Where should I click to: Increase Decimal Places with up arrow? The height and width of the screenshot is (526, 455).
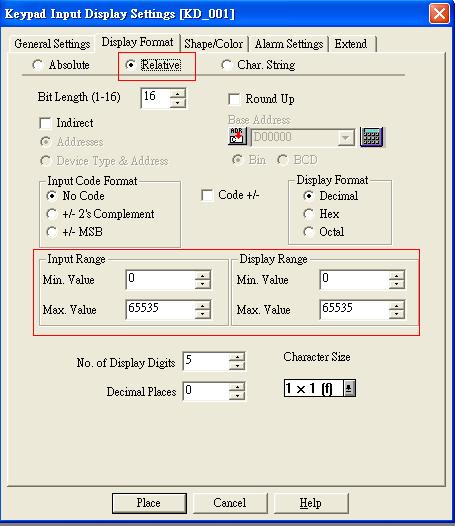click(x=237, y=387)
